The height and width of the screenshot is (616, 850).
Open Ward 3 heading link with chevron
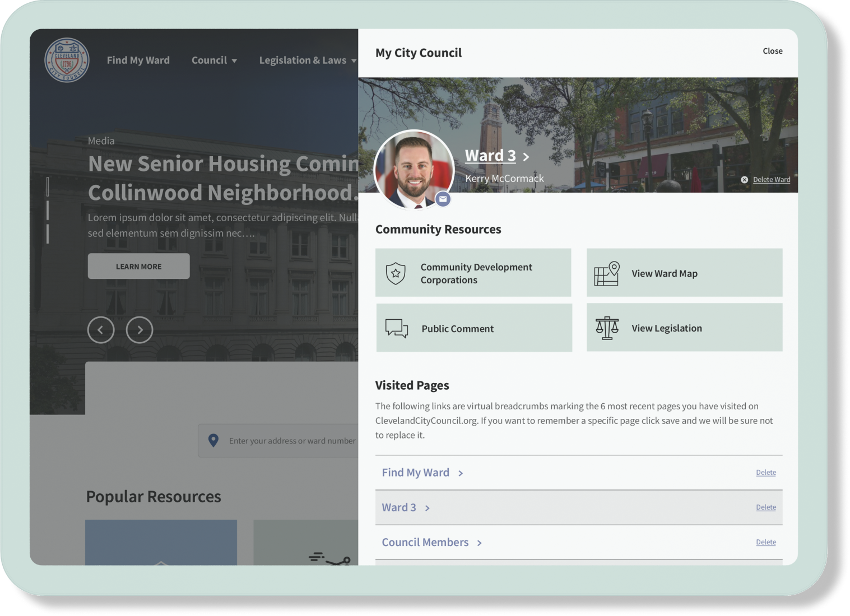tap(496, 156)
